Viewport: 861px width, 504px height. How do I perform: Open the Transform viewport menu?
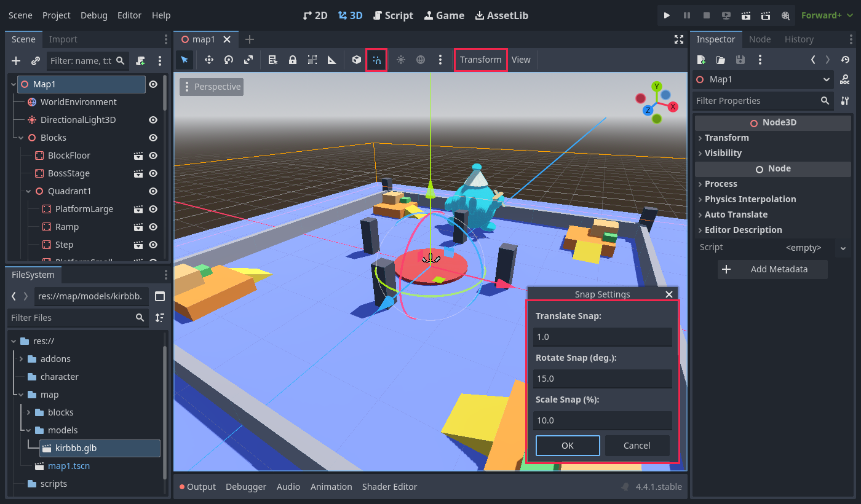click(481, 60)
